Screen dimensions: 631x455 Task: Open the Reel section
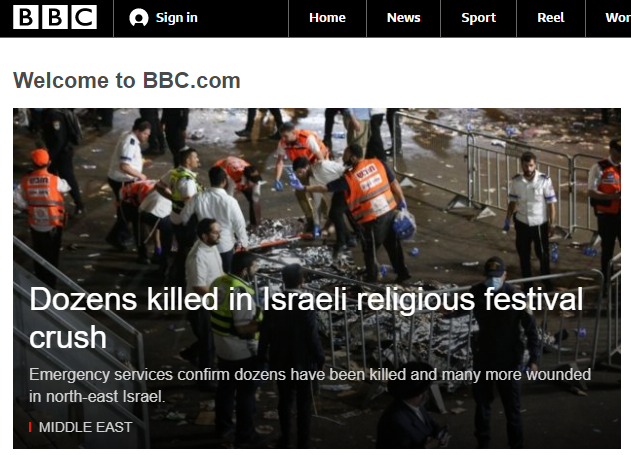pyautogui.click(x=551, y=18)
